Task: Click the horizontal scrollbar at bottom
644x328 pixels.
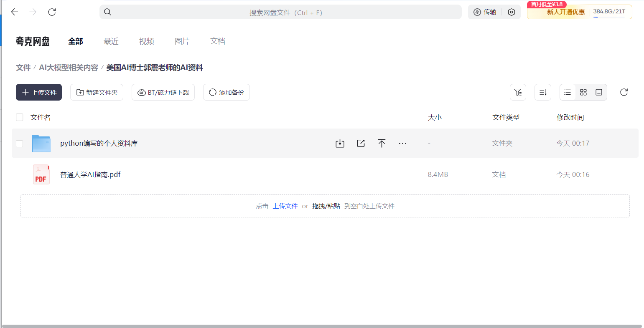Action: click(x=322, y=326)
